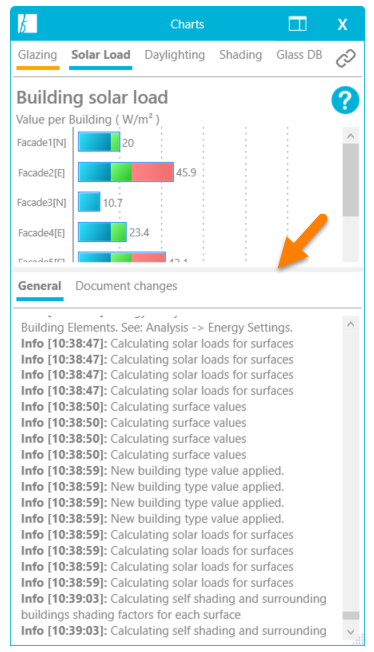Open the Daylighting tab
The width and height of the screenshot is (374, 652).
pos(175,55)
